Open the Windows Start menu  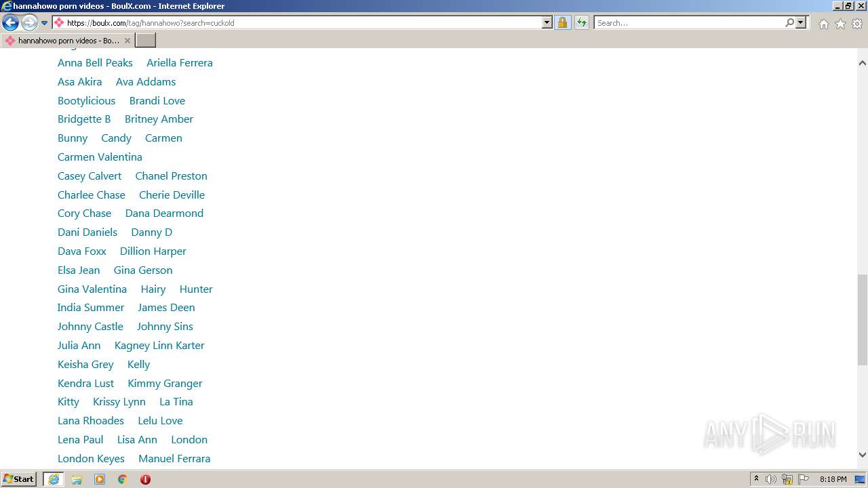(x=18, y=479)
